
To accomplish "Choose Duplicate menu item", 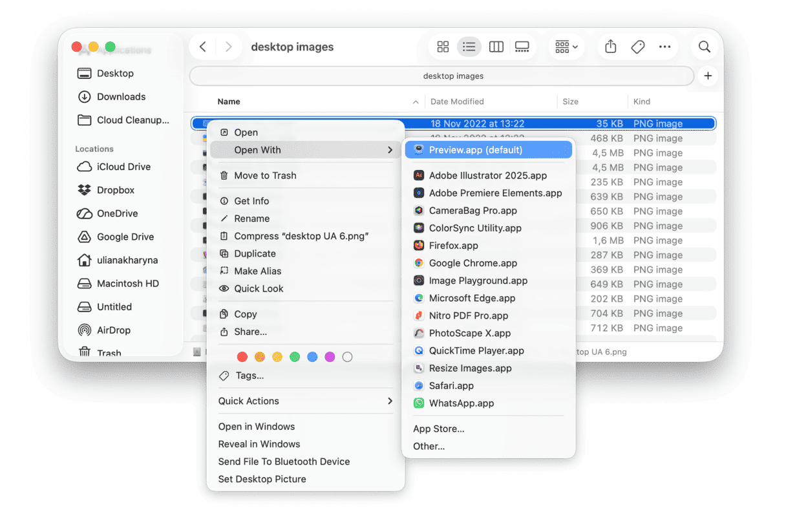I will (305, 253).
